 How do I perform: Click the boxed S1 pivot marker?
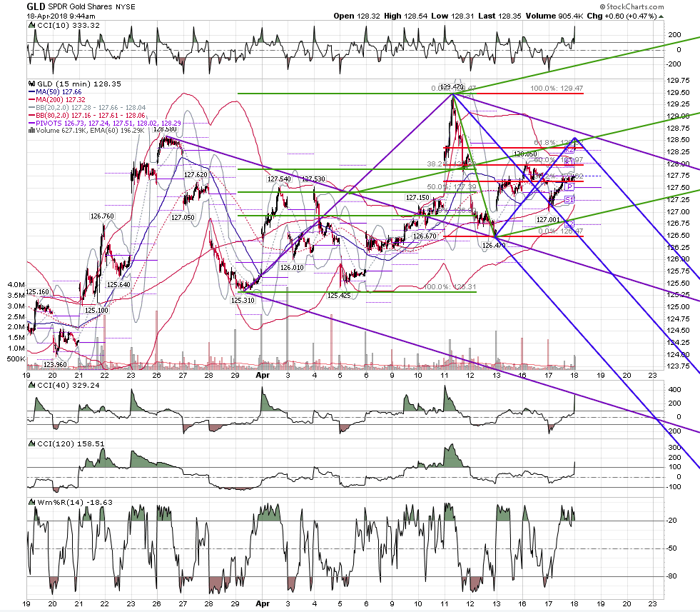(x=569, y=200)
